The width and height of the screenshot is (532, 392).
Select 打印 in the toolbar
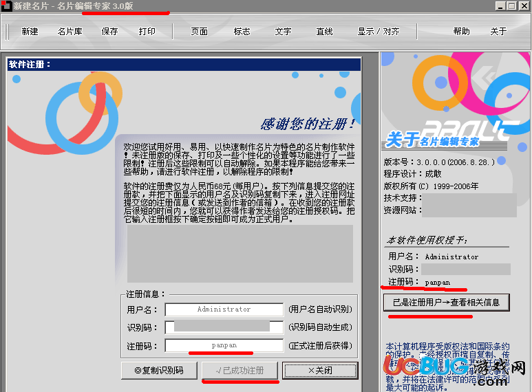click(x=147, y=32)
